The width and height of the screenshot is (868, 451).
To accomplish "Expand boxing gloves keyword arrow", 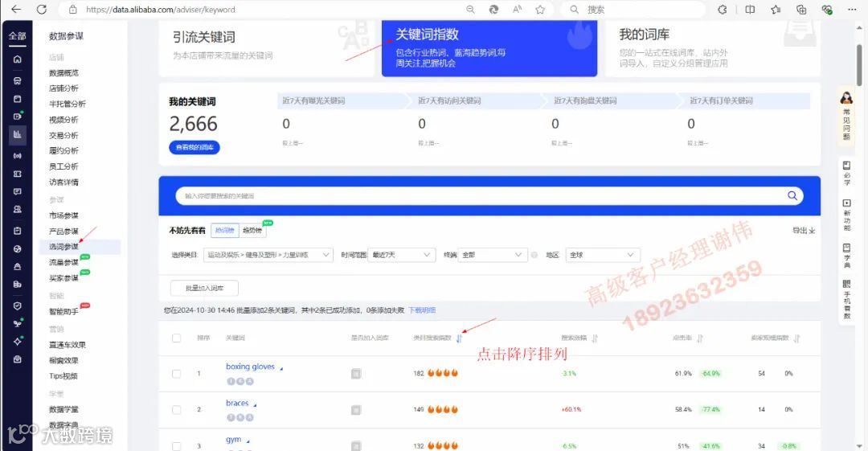I will 281,368.
